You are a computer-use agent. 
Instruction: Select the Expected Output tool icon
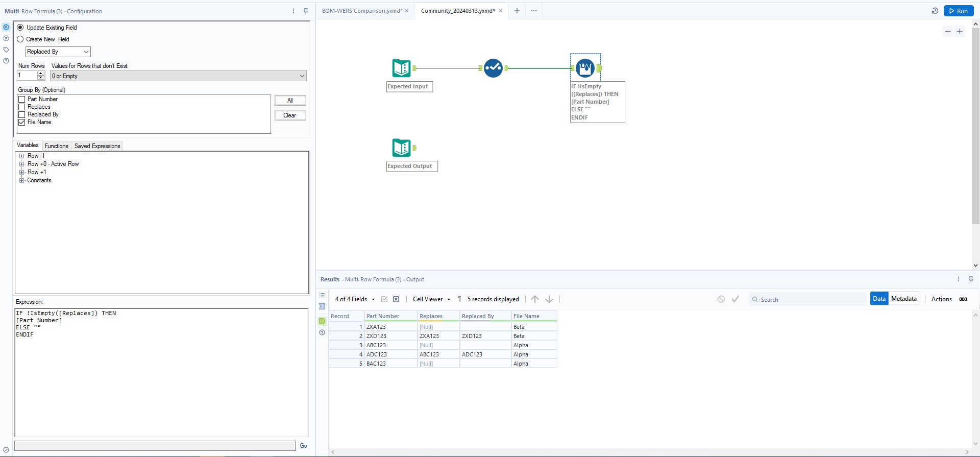pos(401,148)
